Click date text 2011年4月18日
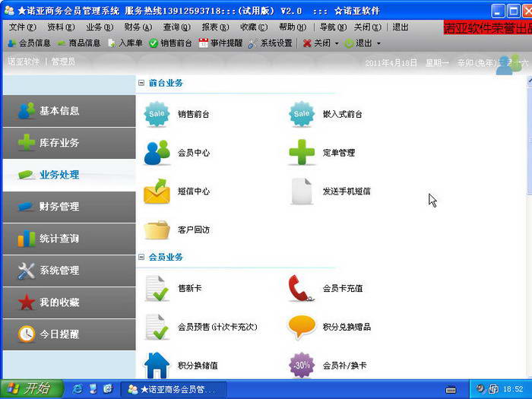Screen dimensions: 532x399 [x=391, y=63]
